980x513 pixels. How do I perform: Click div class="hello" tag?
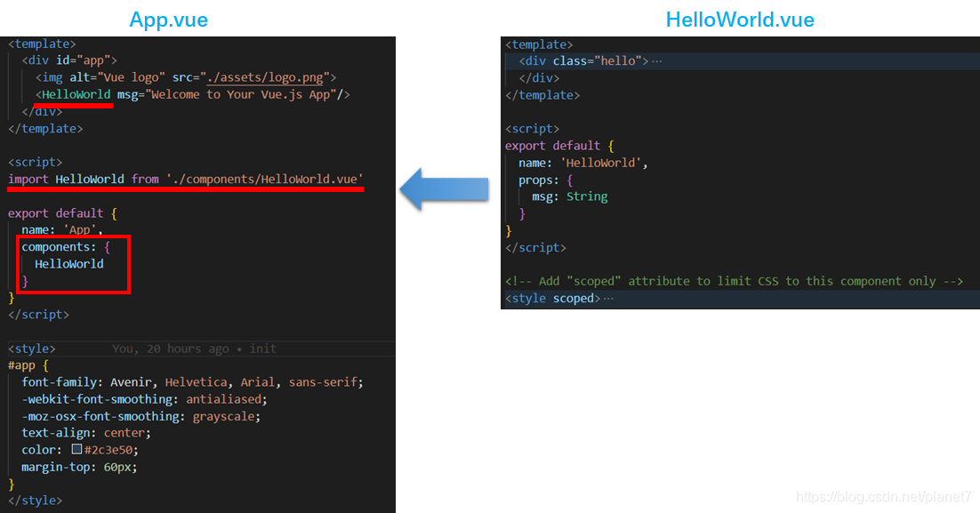(583, 61)
